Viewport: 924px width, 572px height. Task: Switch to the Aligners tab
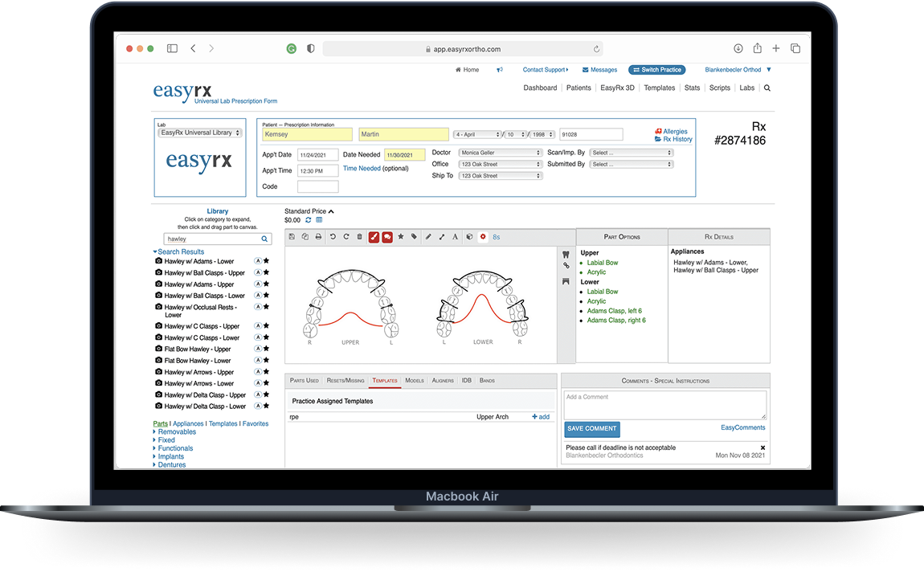click(443, 381)
